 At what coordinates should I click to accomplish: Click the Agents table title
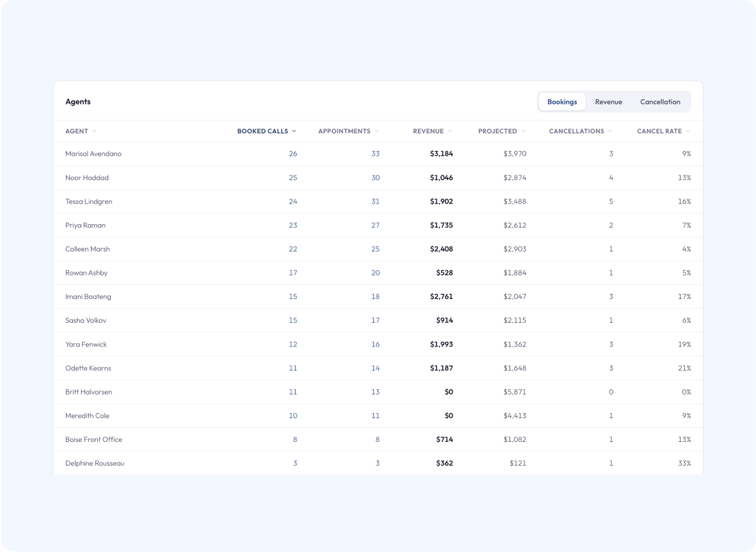[77, 102]
